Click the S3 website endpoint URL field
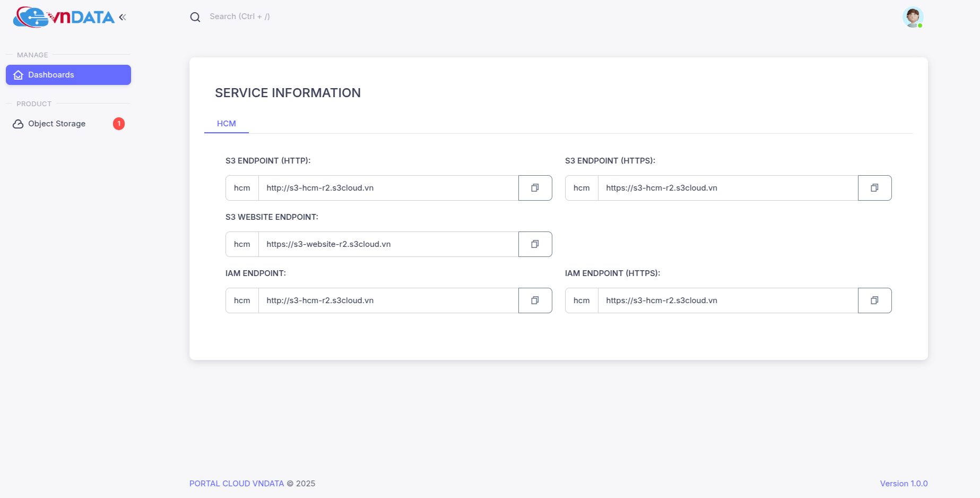 pos(388,244)
